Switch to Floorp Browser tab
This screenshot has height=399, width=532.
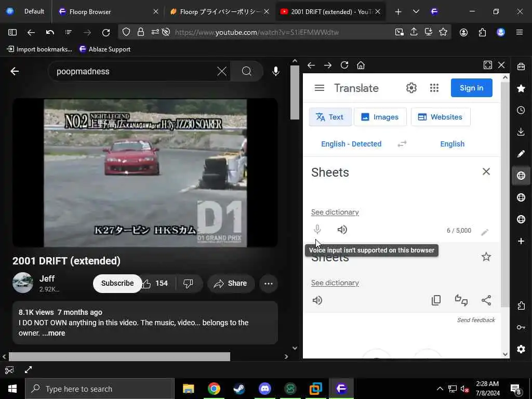tap(108, 11)
